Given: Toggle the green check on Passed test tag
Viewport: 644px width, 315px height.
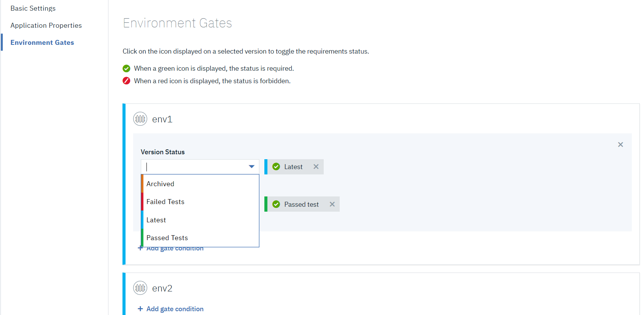Looking at the screenshot, I should 276,204.
